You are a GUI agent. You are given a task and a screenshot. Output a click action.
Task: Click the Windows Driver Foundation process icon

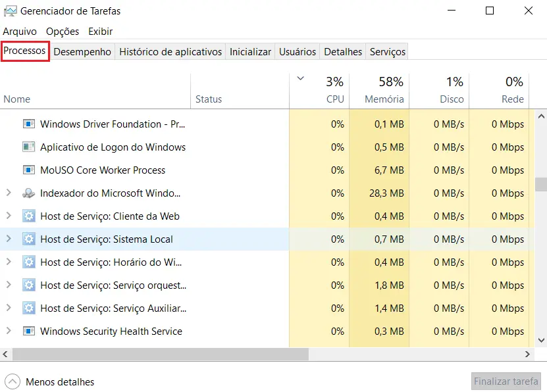(28, 124)
